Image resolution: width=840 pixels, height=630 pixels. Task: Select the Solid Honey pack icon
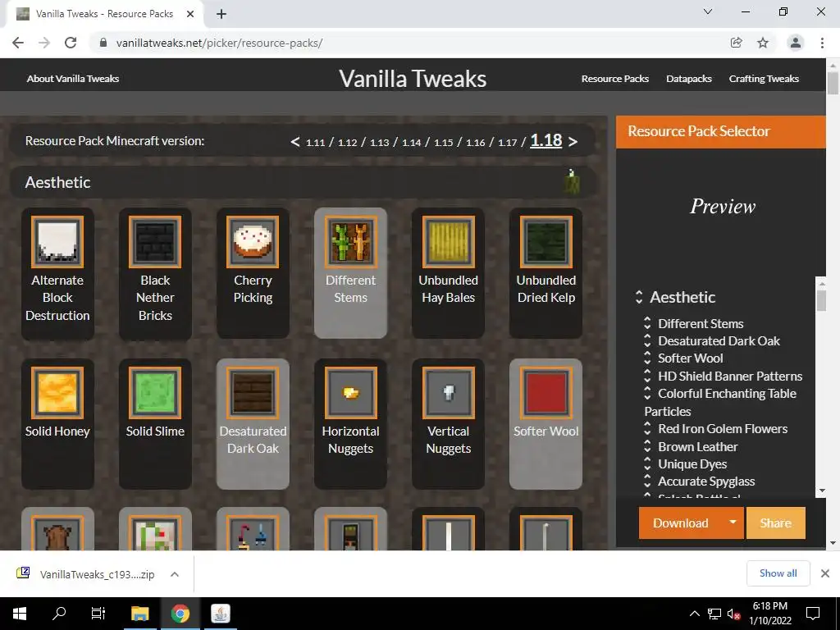point(57,393)
